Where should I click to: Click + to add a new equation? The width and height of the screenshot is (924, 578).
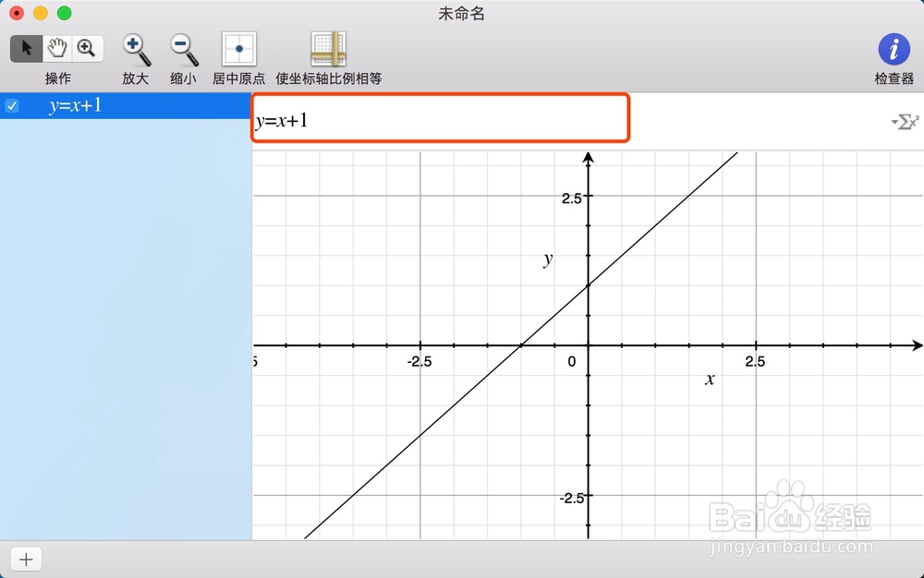click(x=26, y=559)
